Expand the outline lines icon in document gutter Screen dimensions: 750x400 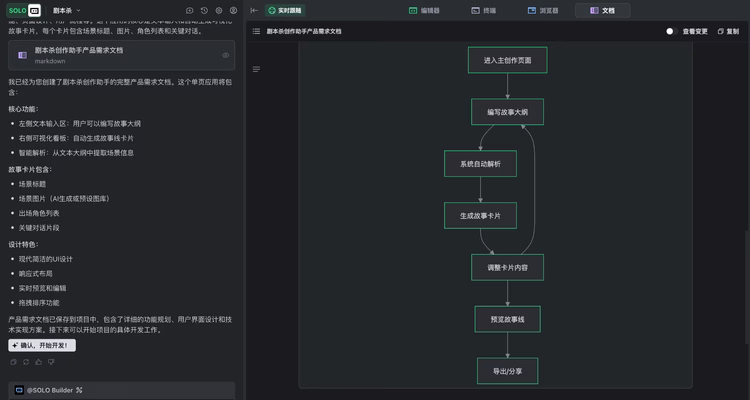tap(257, 69)
